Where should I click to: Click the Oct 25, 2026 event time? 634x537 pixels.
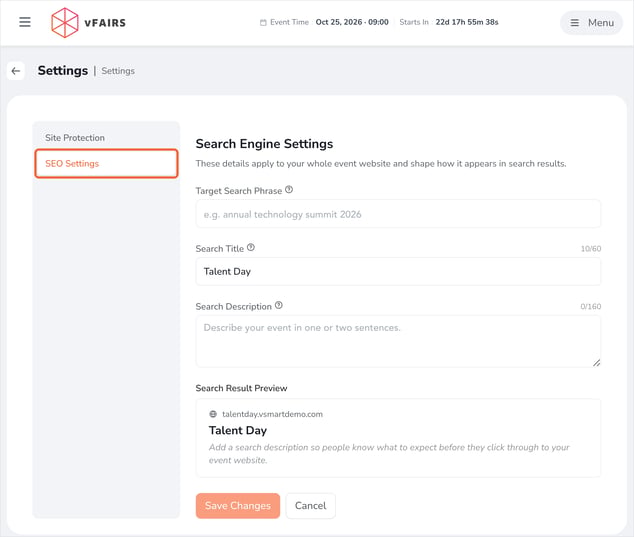pos(352,22)
